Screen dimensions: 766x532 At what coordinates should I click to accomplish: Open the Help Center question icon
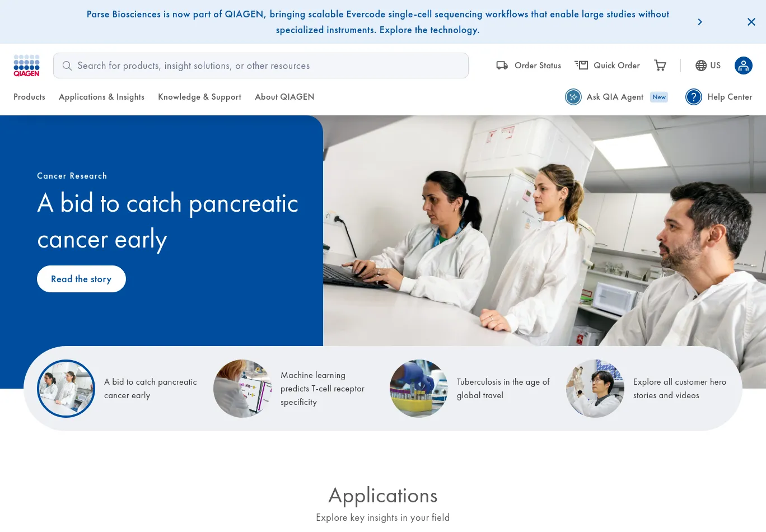click(x=694, y=97)
